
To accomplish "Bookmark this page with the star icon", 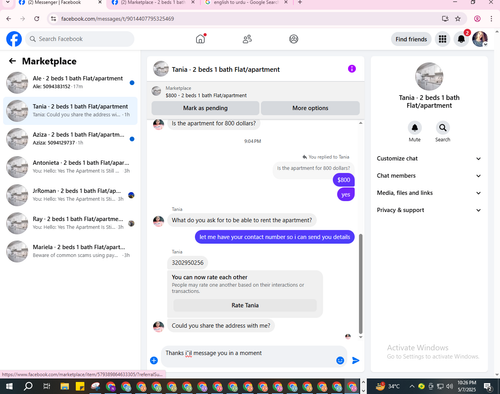I will 458,19.
